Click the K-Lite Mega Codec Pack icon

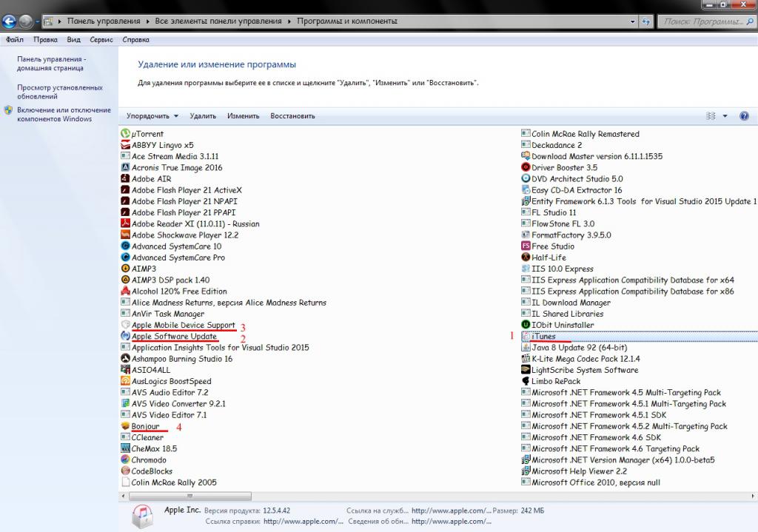[x=526, y=359]
